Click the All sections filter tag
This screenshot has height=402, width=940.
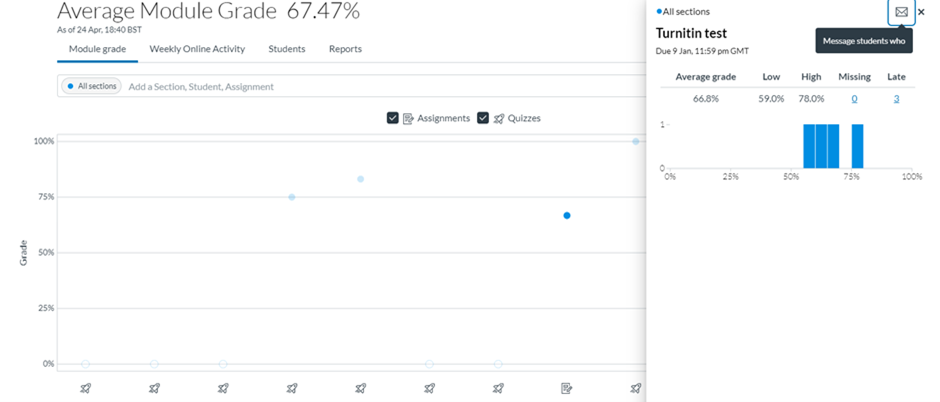[x=92, y=87]
